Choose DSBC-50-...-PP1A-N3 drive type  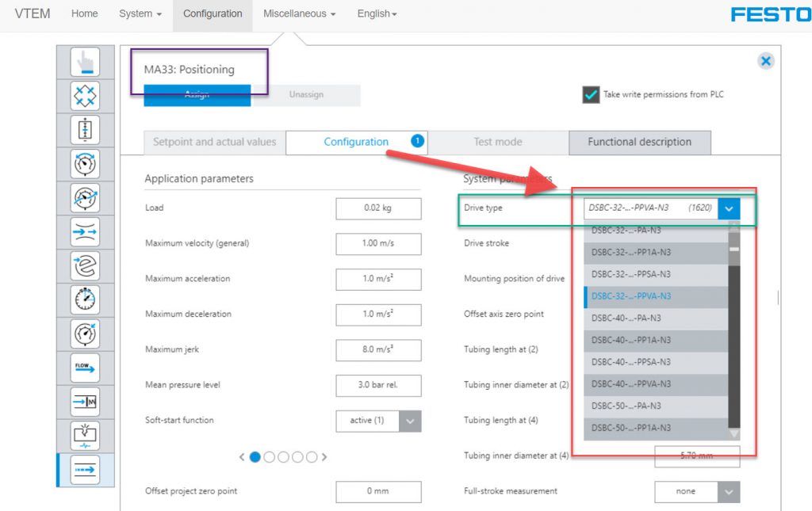tap(656, 428)
